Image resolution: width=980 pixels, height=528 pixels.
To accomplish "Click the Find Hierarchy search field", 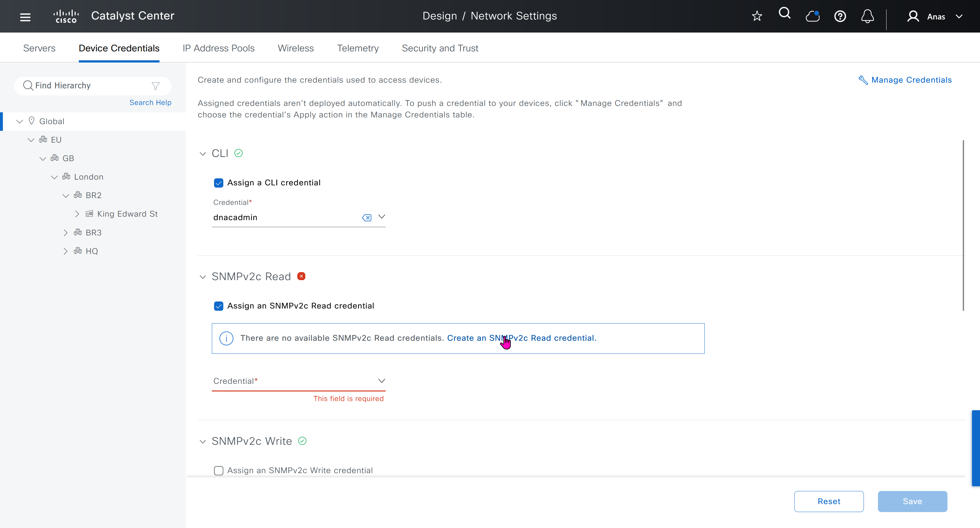I will [x=87, y=86].
